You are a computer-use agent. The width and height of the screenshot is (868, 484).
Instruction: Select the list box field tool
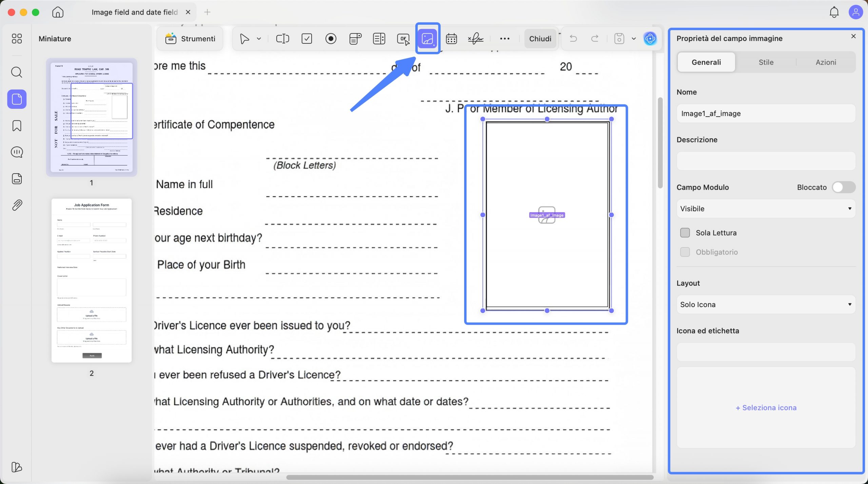click(379, 39)
